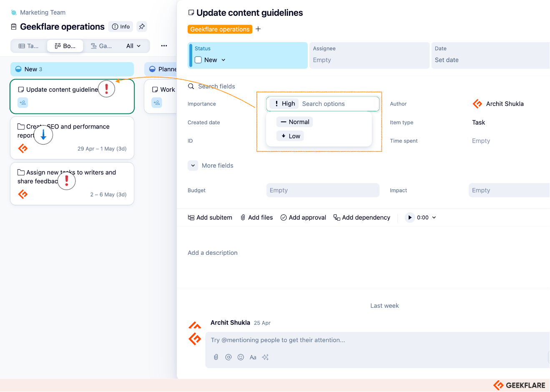Viewport: 550px width, 392px height.
Task: Toggle text formatting Aa in the comment
Action: 253,357
